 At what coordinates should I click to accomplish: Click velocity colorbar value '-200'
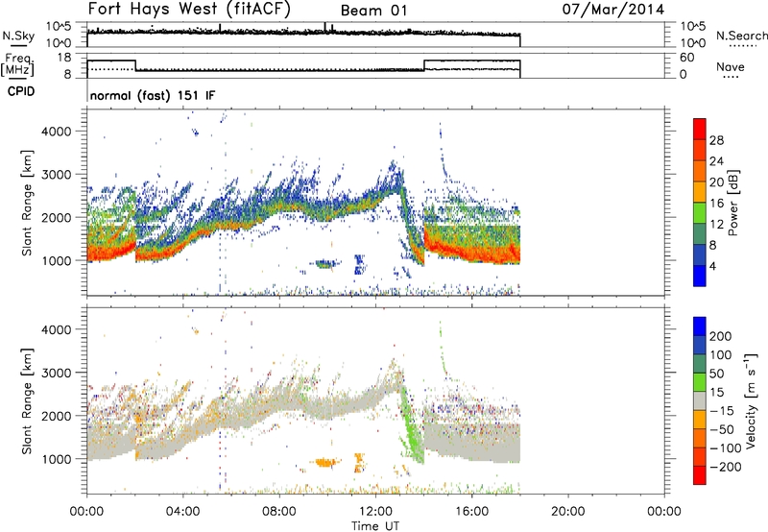point(726,467)
